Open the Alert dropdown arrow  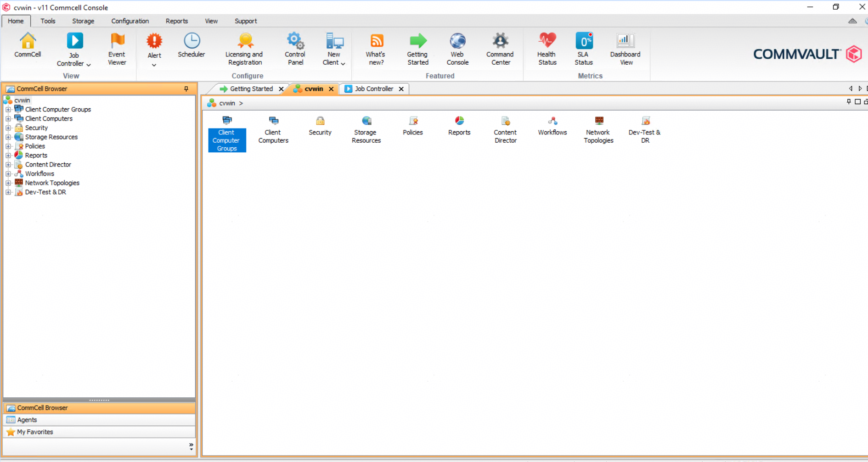(154, 65)
